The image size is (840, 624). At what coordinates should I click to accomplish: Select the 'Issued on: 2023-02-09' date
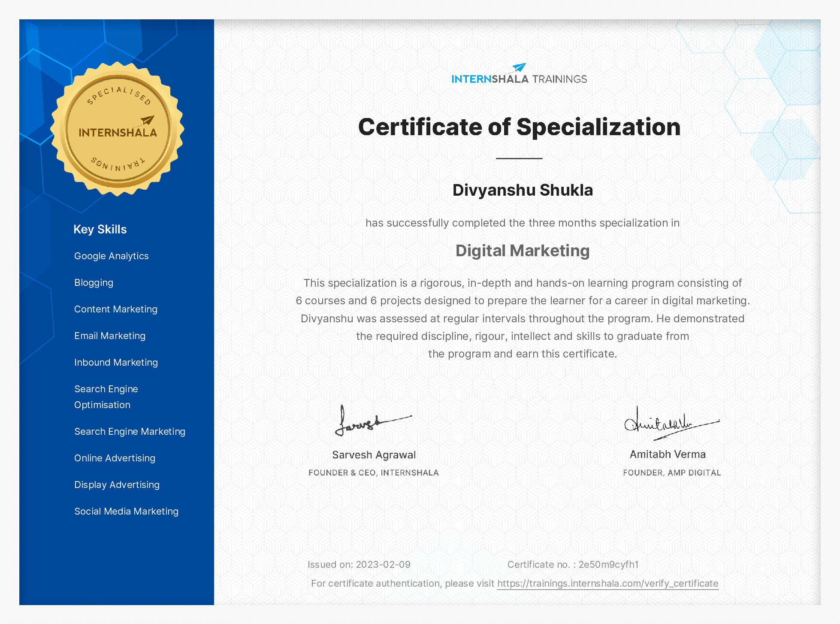coord(359,564)
